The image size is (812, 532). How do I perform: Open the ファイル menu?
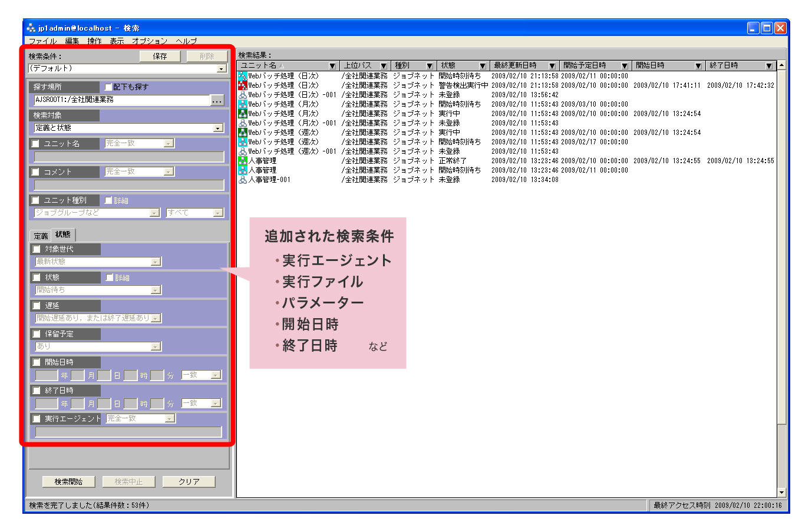point(43,41)
